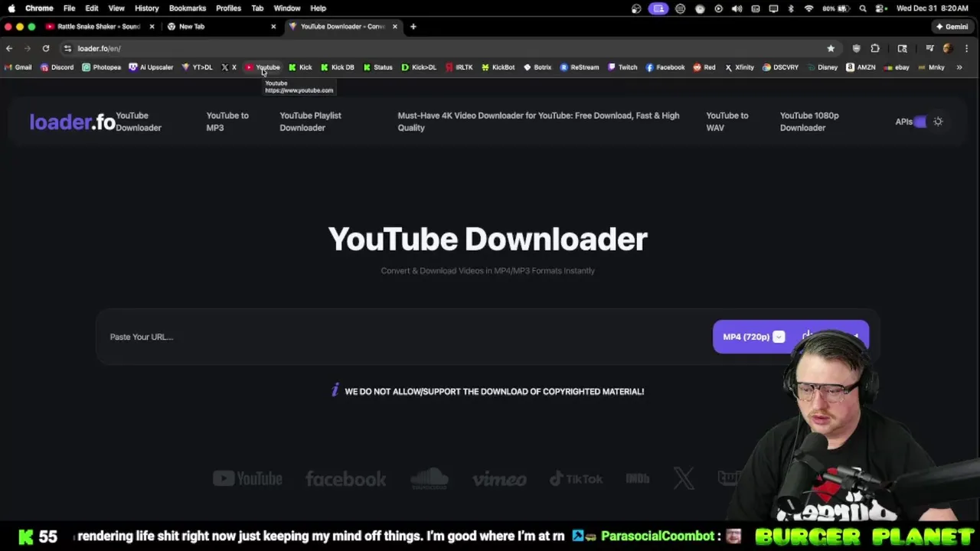Open macOS Control Center
This screenshot has height=551, width=980.
(x=880, y=8)
